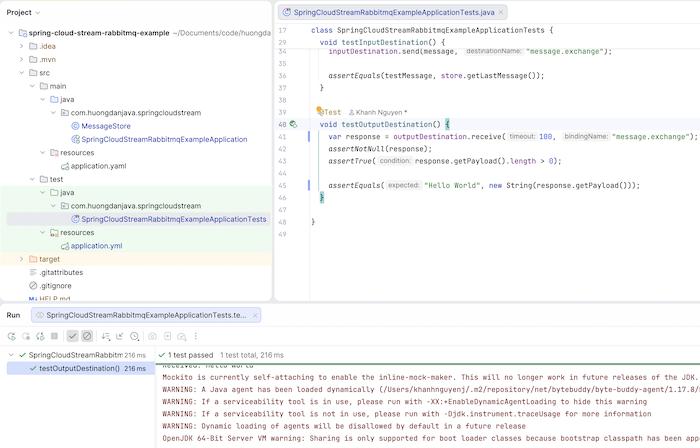Image resolution: width=700 pixels, height=448 pixels.
Task: Click the Rerun Failed Tests icon
Action: pos(26,336)
